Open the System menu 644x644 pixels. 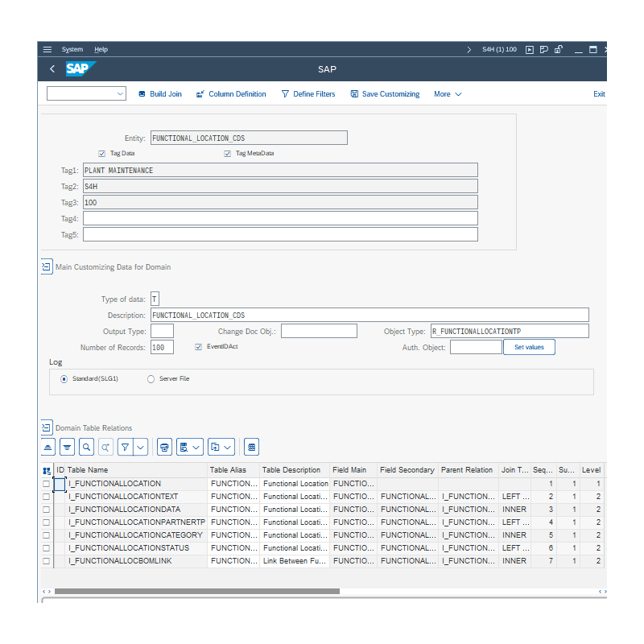(72, 49)
